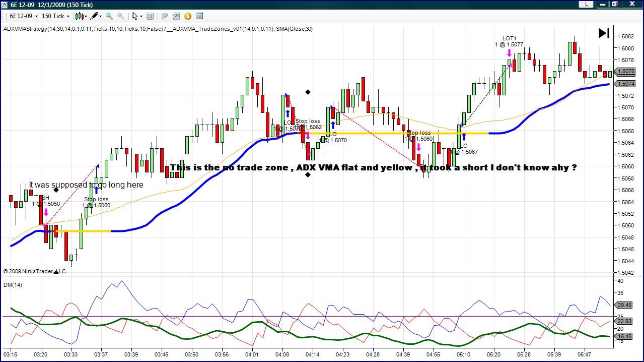The width and height of the screenshot is (644, 362).
Task: Expand the chart style dropdown arrow
Action: click(86, 16)
